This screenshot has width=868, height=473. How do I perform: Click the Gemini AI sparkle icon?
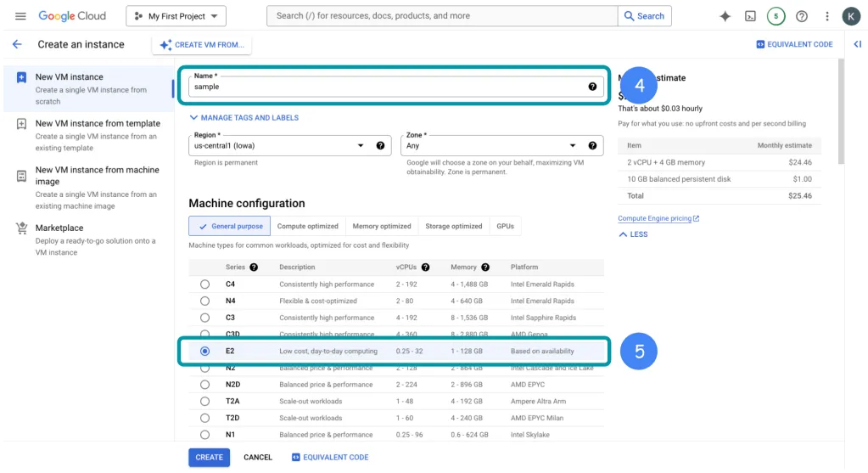pos(725,16)
